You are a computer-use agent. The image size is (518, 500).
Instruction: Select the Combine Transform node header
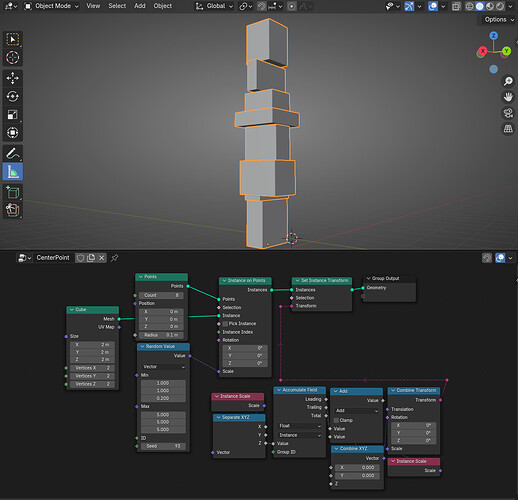pyautogui.click(x=414, y=390)
